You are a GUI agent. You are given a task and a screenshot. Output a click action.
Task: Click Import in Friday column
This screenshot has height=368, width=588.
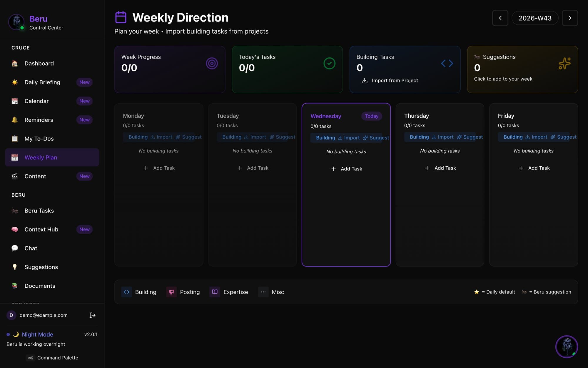point(537,137)
